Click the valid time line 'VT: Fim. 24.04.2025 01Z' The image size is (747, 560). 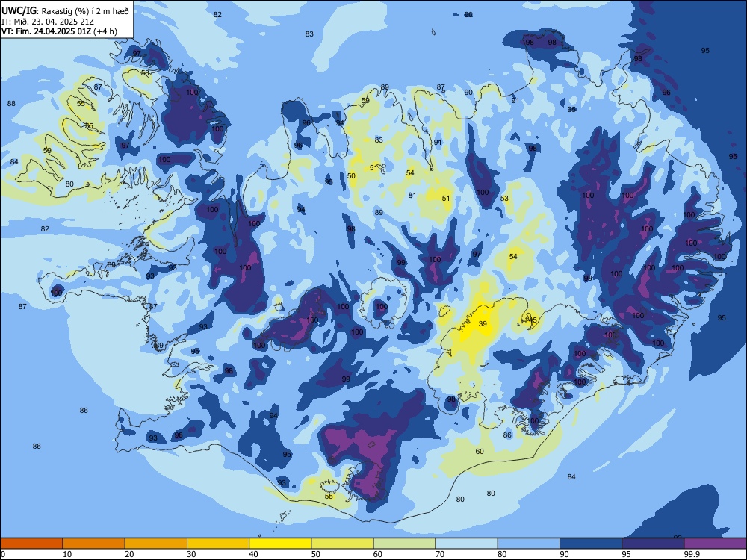tap(47, 31)
